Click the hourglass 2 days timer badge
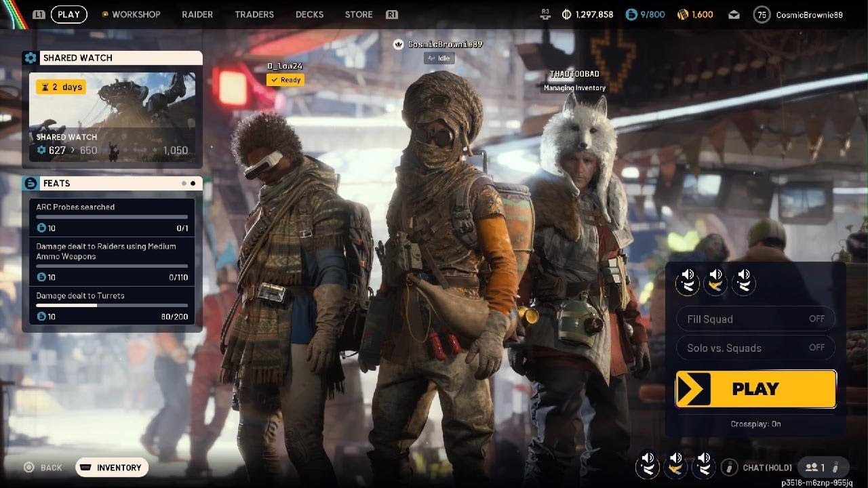Viewport: 868px width, 488px height. (61, 87)
